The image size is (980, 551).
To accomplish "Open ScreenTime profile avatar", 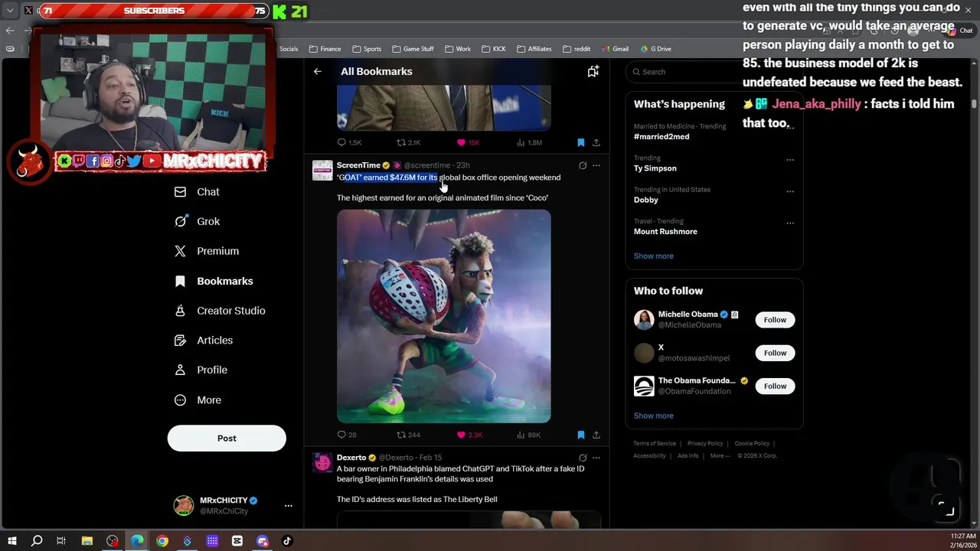I will click(322, 171).
